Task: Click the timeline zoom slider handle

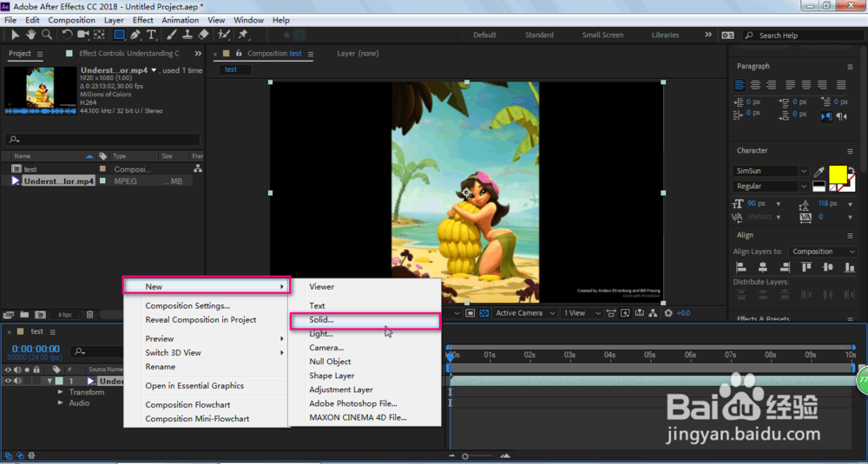Action: [x=465, y=456]
